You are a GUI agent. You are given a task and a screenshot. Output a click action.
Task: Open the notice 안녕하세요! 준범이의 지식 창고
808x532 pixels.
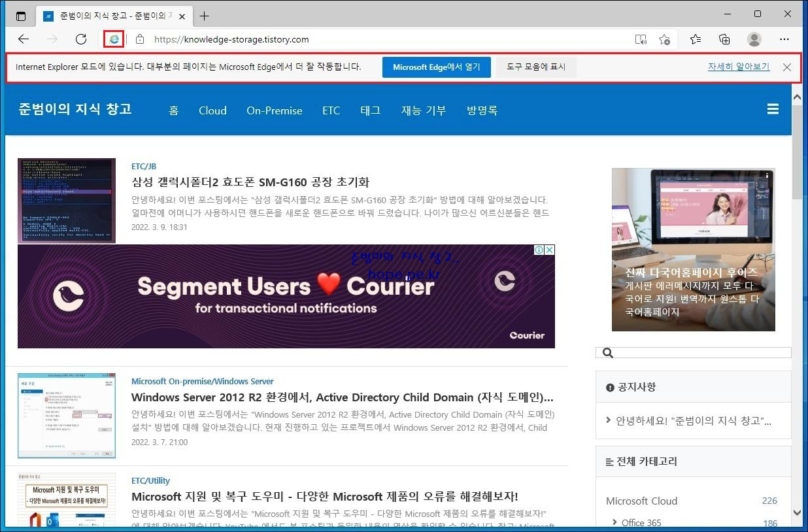(694, 420)
